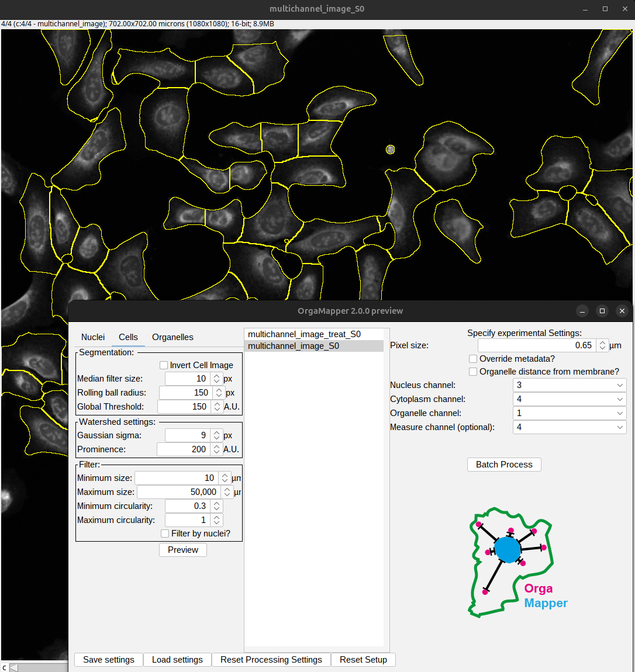The image size is (635, 672).
Task: Check the Override metadata option
Action: pos(473,359)
